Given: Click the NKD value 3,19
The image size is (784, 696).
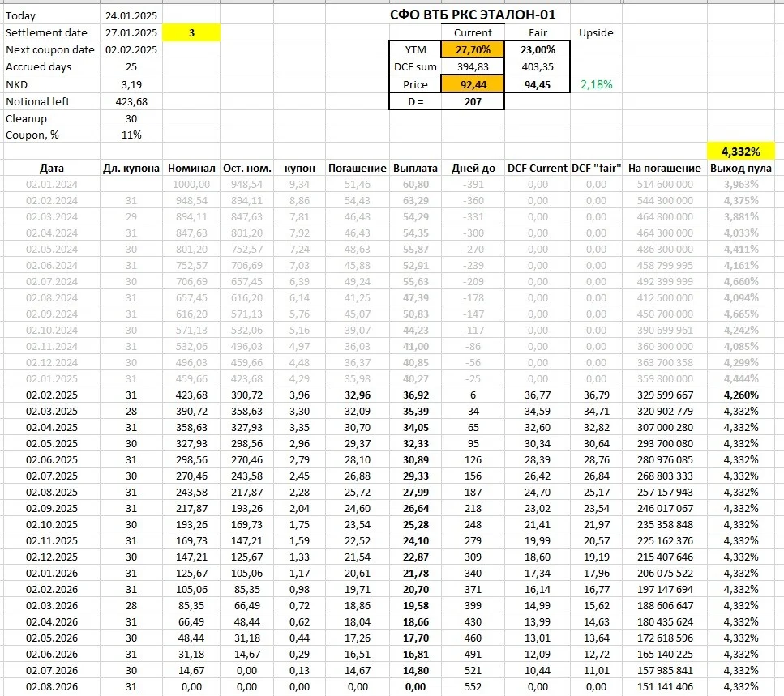Looking at the screenshot, I should coord(131,84).
